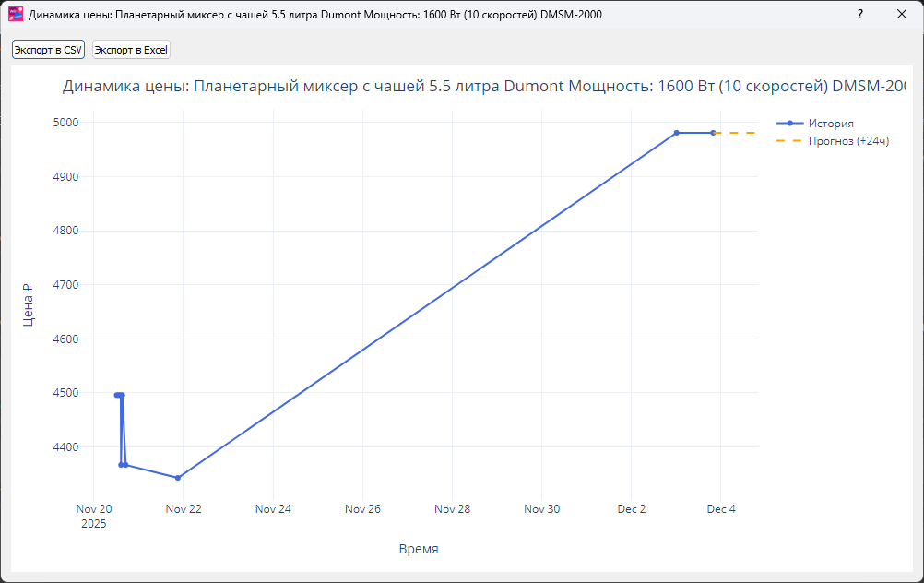Image resolution: width=924 pixels, height=583 pixels.
Task: Toggle Прогноз (+24ч) series in the legend
Action: [848, 141]
